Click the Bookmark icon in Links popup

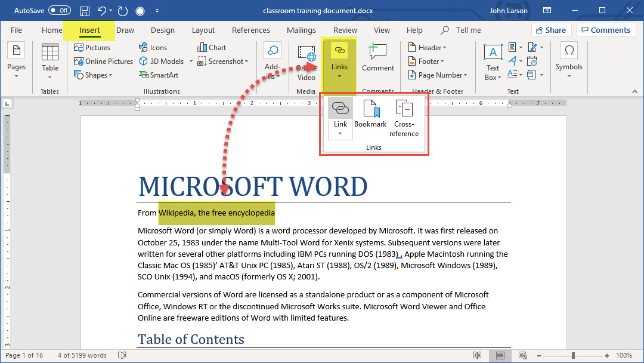point(370,109)
